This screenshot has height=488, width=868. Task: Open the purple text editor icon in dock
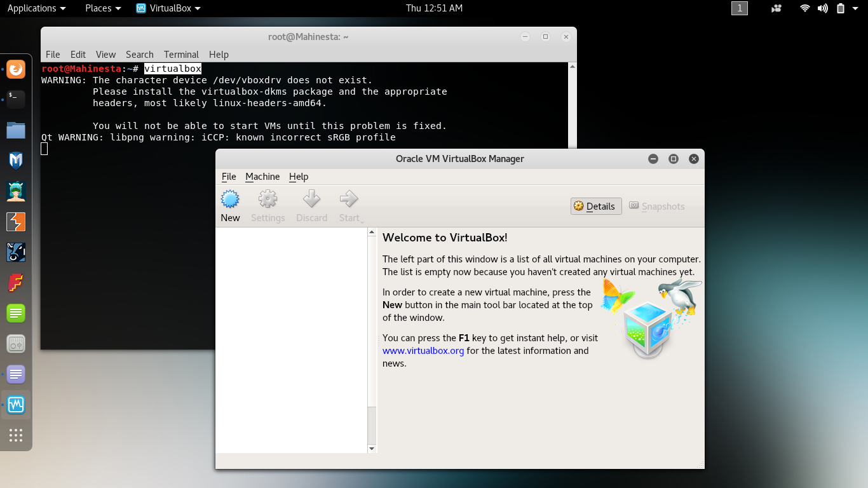click(x=16, y=374)
